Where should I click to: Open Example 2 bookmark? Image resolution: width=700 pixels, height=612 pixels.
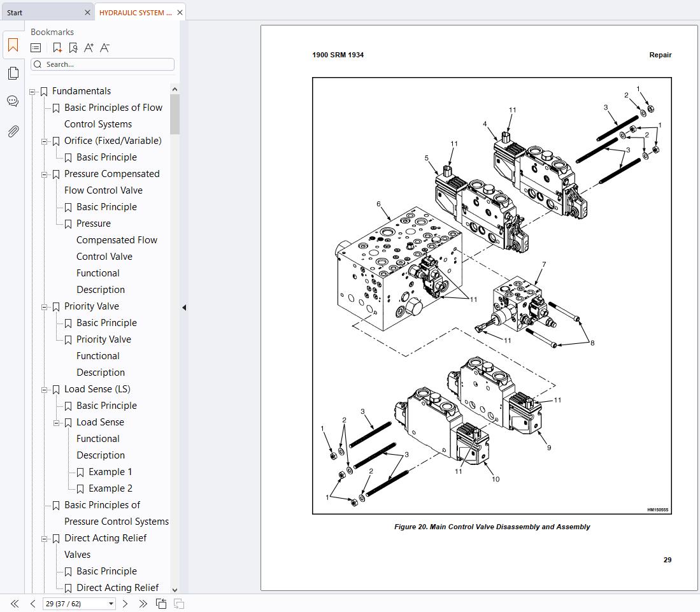tap(110, 488)
